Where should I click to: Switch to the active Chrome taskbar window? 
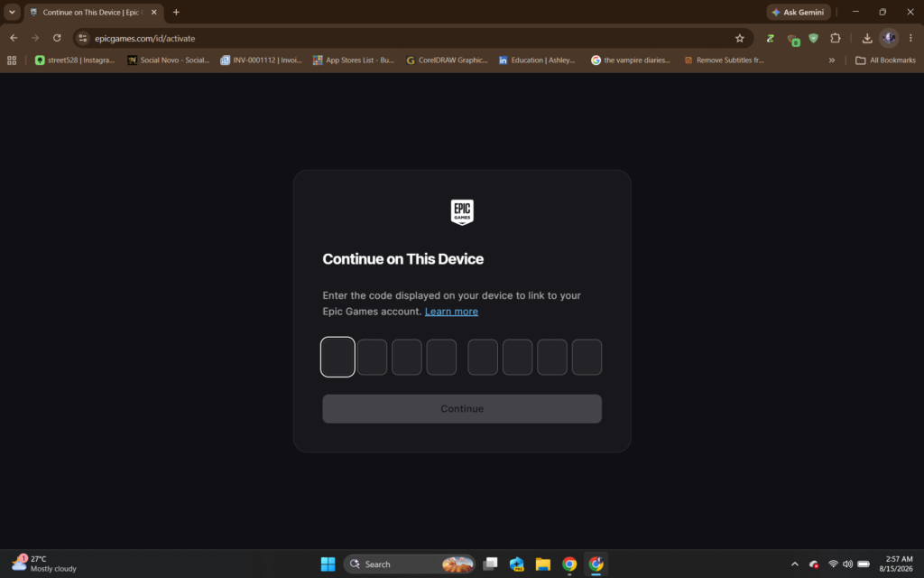(x=596, y=564)
